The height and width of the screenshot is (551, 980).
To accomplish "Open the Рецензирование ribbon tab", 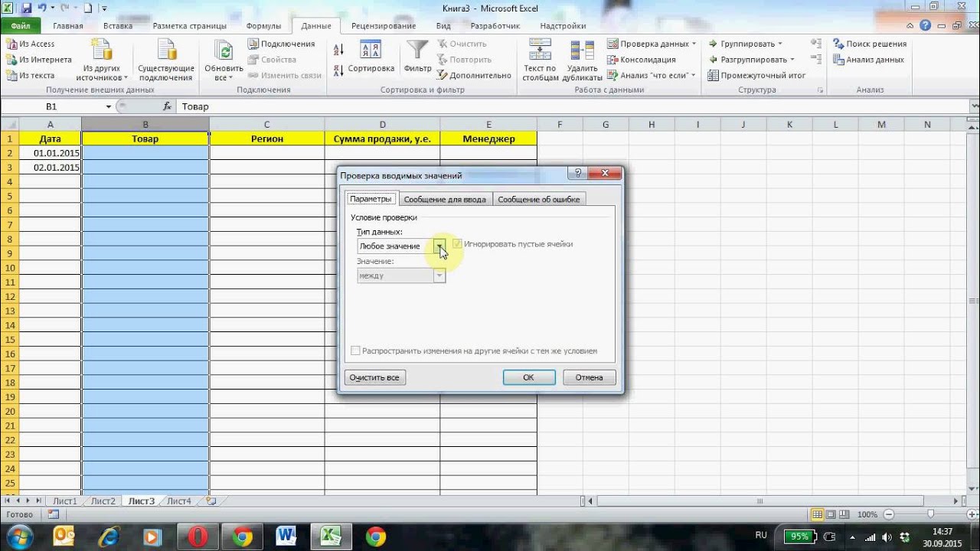I will click(384, 25).
